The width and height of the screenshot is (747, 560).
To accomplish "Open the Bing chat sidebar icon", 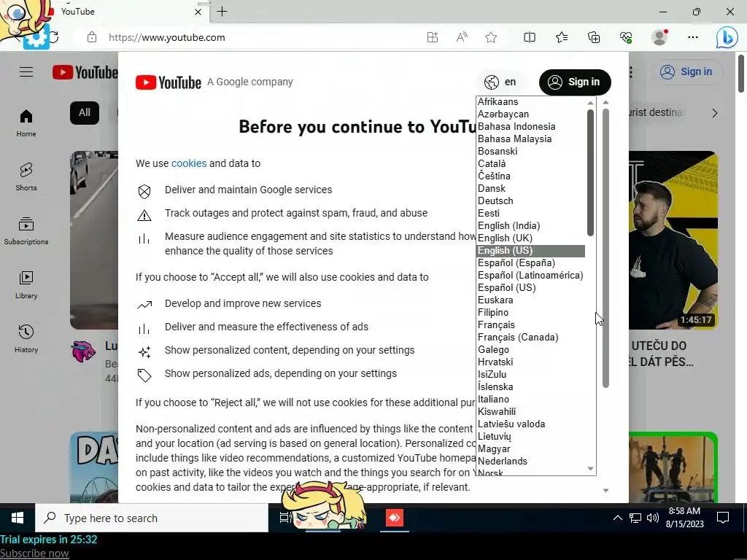I will click(x=727, y=38).
